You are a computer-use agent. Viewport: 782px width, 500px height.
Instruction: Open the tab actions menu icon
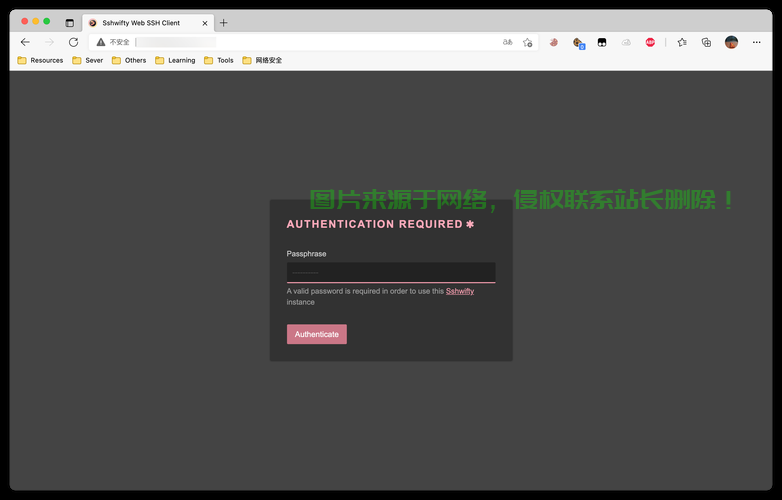70,22
